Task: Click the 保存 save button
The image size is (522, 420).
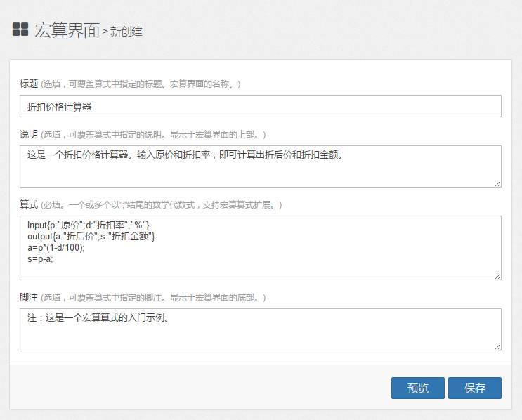Action: pyautogui.click(x=475, y=388)
